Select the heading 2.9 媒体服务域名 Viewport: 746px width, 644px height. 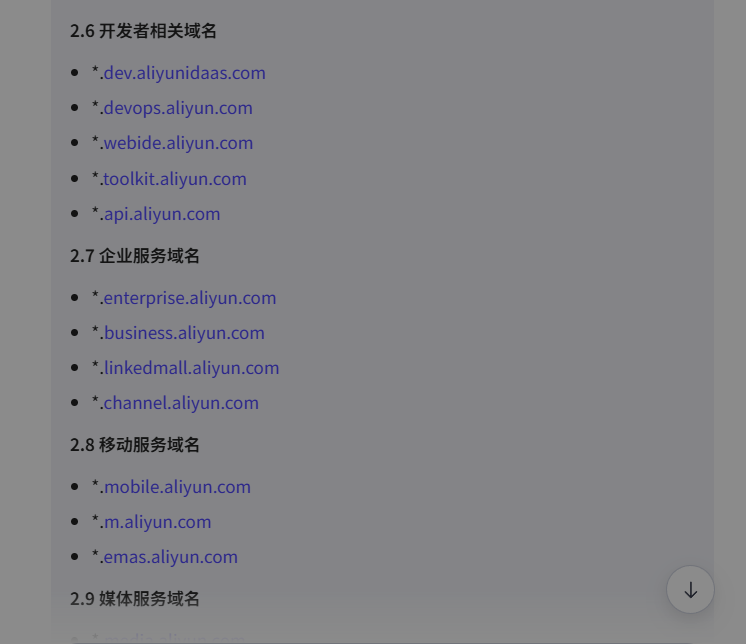click(135, 599)
